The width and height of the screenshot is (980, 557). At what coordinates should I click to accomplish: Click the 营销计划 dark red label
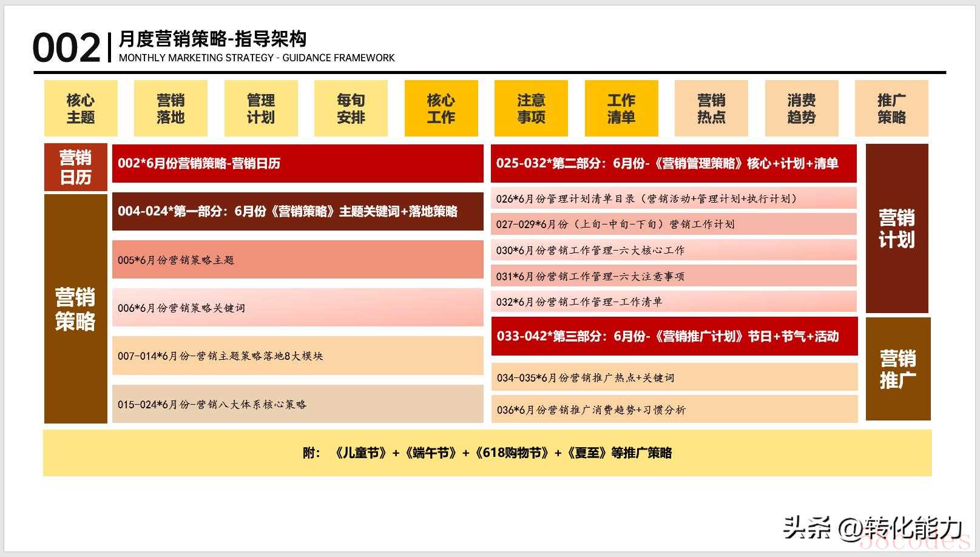click(x=897, y=228)
